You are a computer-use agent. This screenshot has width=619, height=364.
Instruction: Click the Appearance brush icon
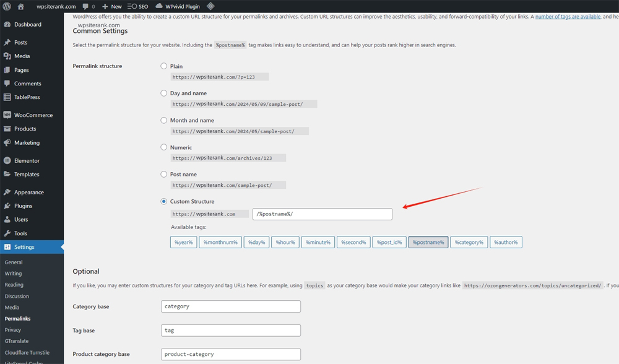7,193
